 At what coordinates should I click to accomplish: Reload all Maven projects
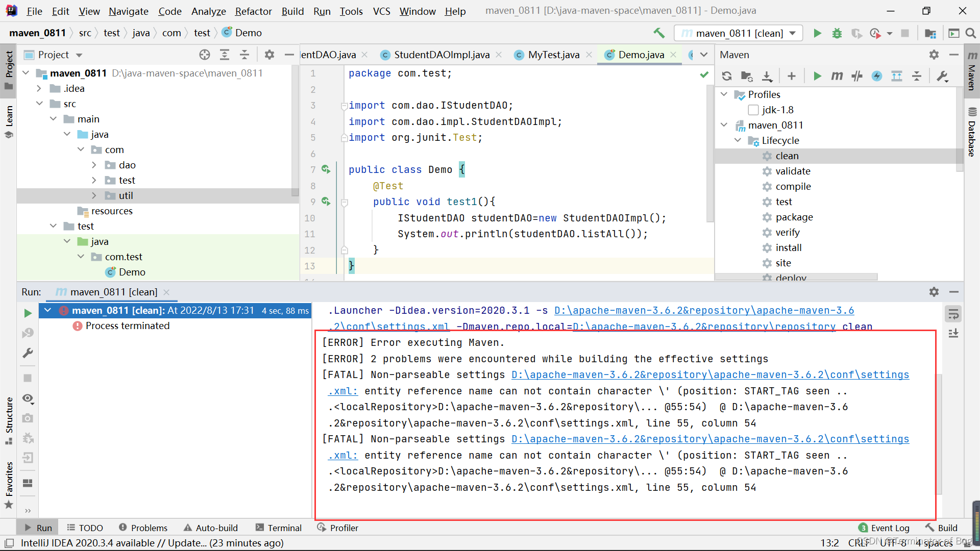727,76
